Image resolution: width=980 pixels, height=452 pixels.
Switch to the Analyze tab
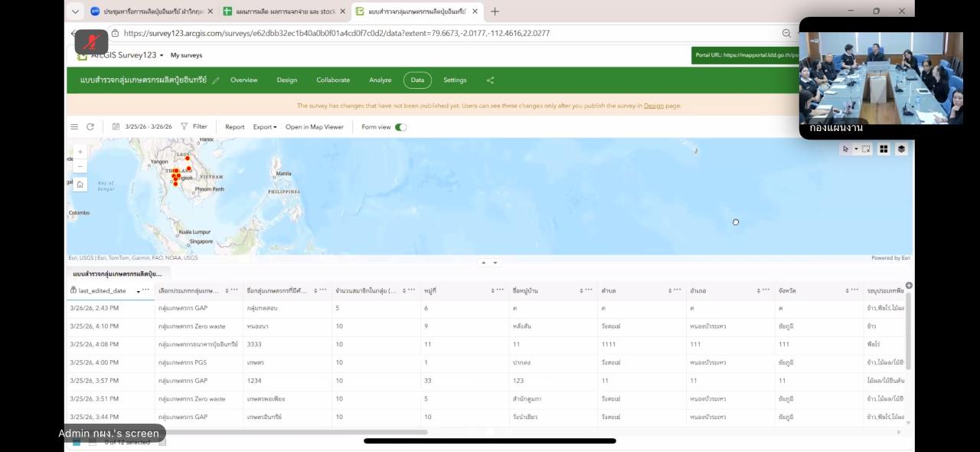pos(380,80)
